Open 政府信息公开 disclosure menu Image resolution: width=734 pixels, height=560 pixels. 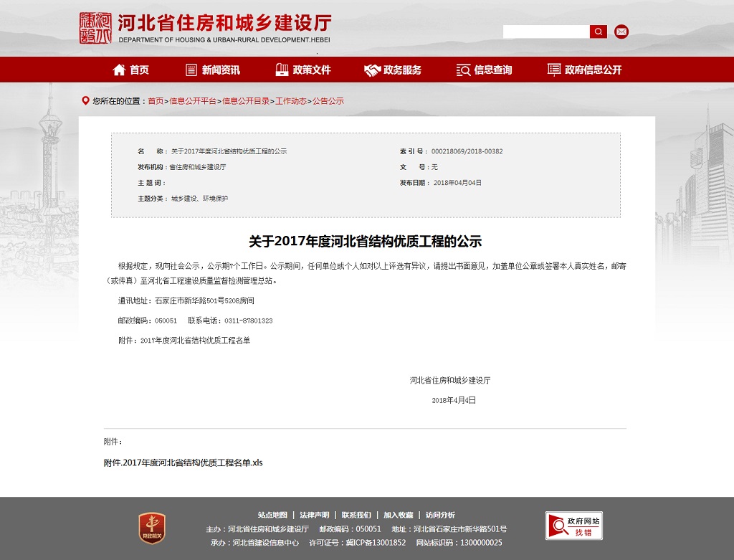click(584, 70)
